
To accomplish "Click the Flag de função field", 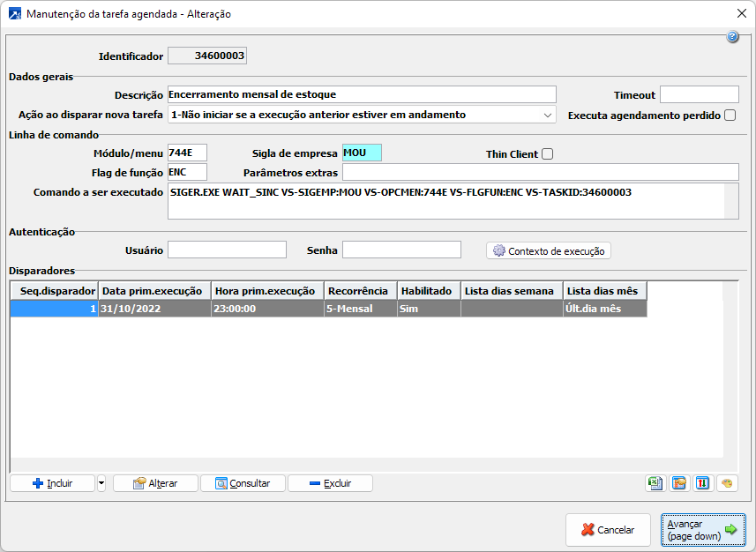I will point(187,172).
